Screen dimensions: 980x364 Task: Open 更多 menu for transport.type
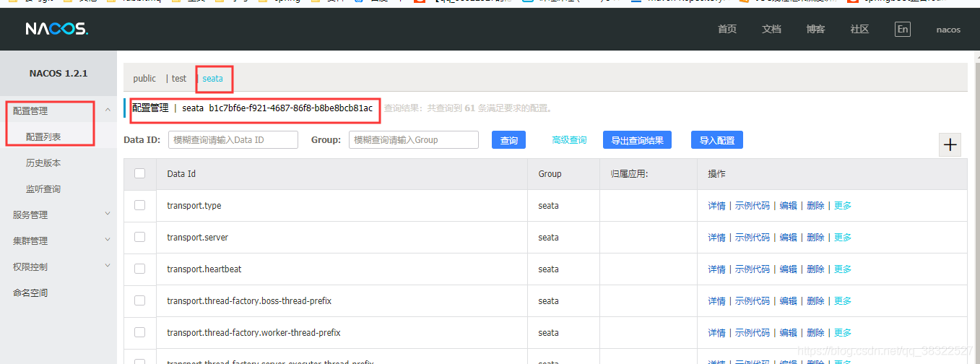(843, 206)
